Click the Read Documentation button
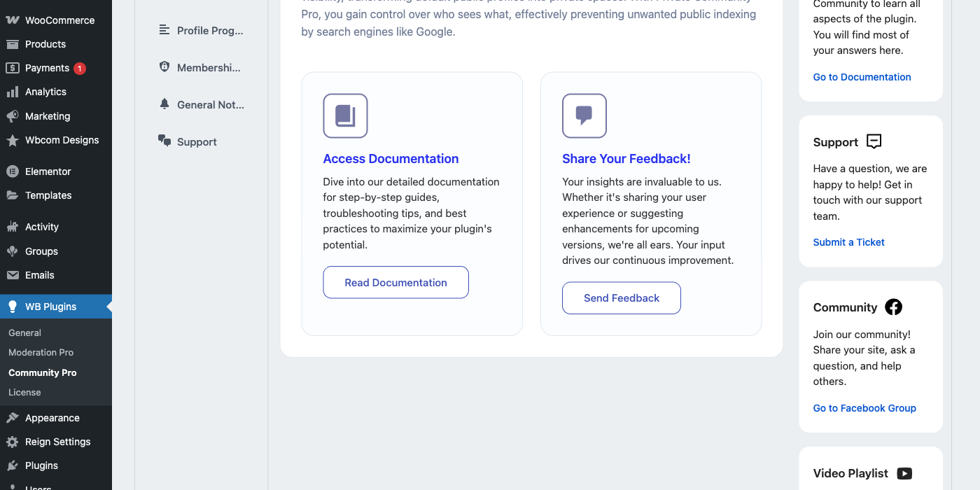Viewport: 980px width, 490px height. click(x=395, y=282)
